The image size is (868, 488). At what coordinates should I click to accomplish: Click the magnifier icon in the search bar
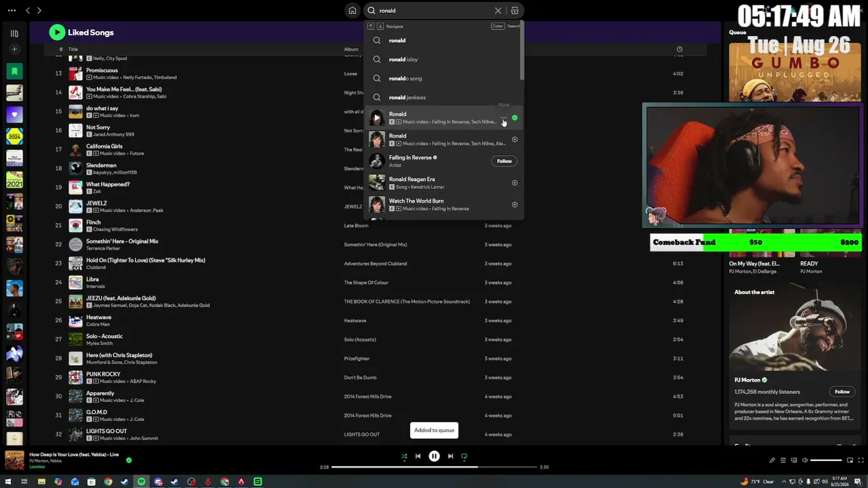click(x=372, y=11)
